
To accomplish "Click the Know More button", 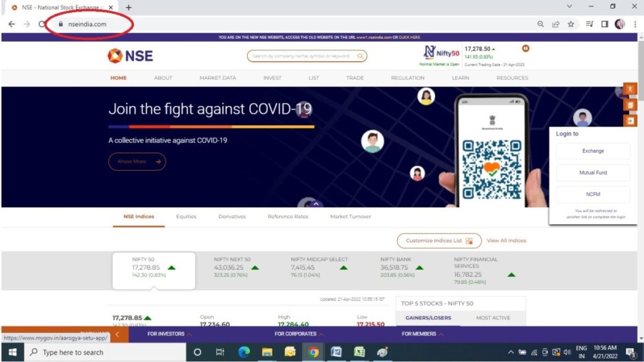I will 137,162.
